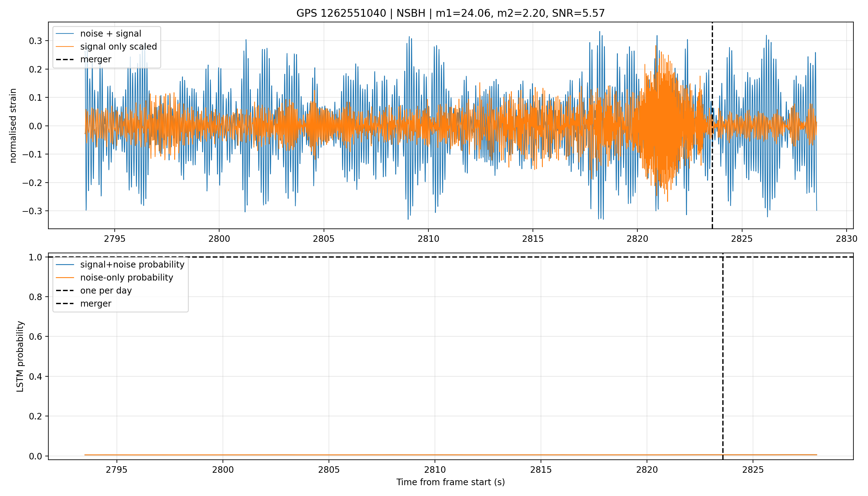Click 'Time from frame start (s)' axis label
The image size is (868, 496).
coord(450,482)
